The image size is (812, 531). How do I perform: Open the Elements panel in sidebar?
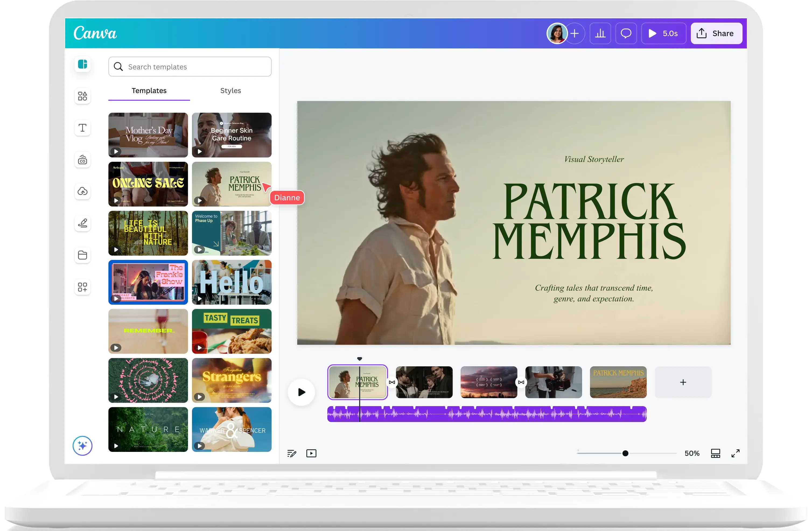(82, 96)
